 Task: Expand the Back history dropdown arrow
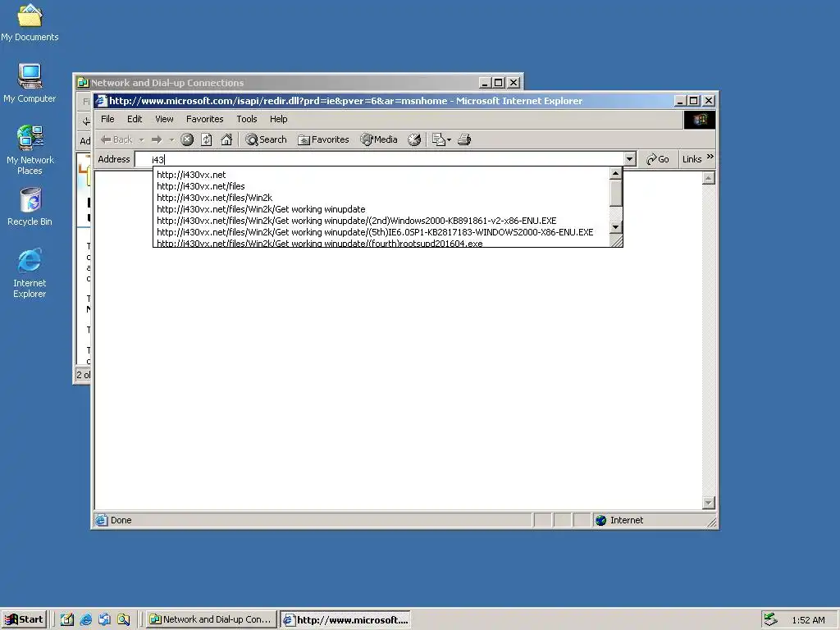(x=141, y=139)
